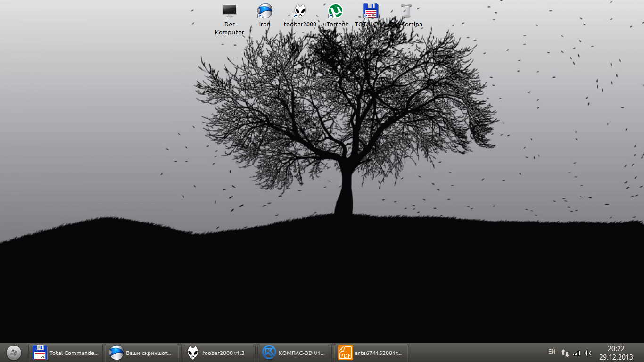This screenshot has width=644, height=362.
Task: Click the empty taskbar area left of EN
Action: click(476, 353)
